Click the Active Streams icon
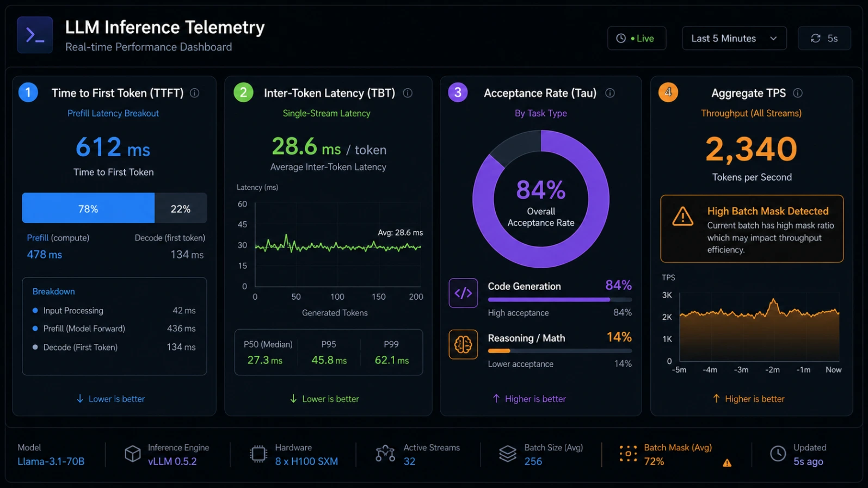Image resolution: width=868 pixels, height=488 pixels. (x=385, y=454)
